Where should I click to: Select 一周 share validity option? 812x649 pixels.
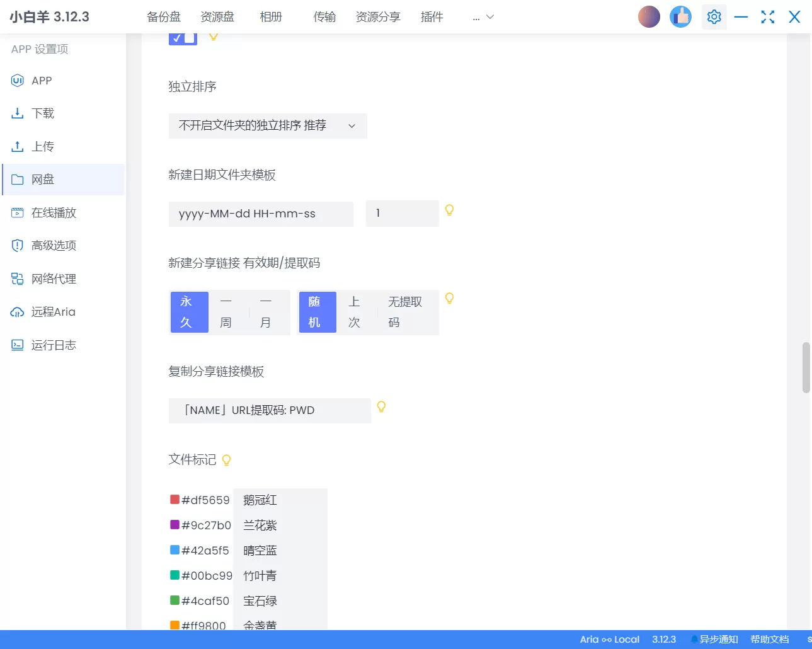click(x=226, y=312)
